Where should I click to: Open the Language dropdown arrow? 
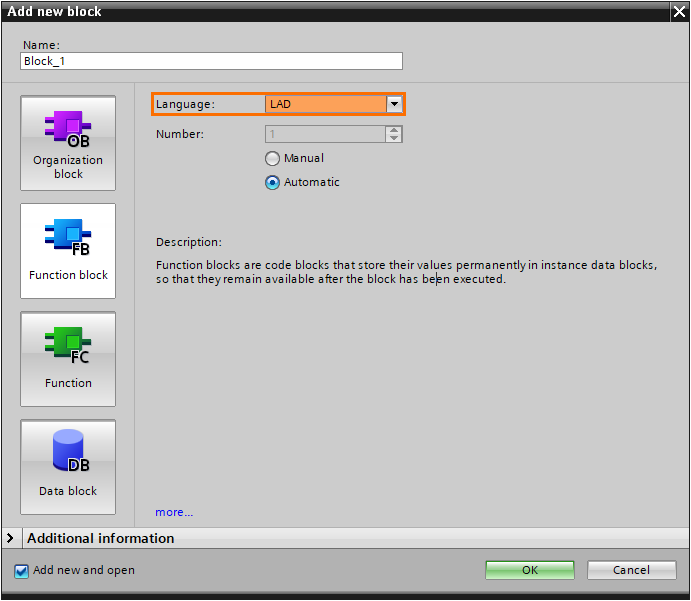[394, 104]
